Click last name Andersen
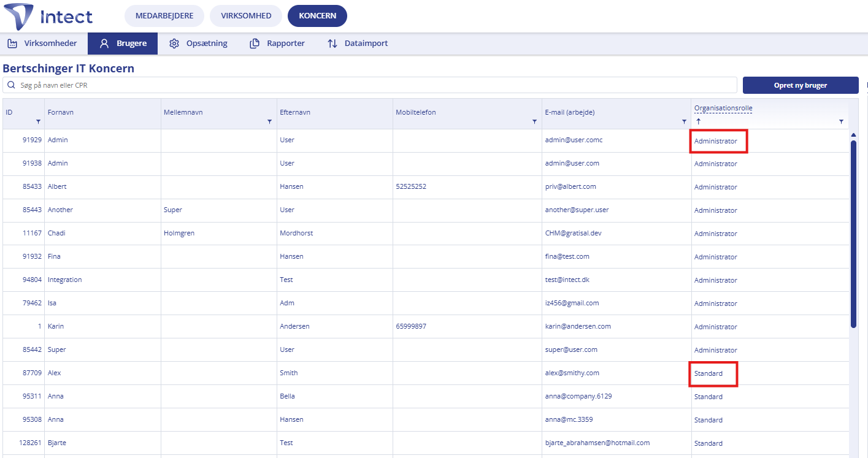 [x=294, y=326]
